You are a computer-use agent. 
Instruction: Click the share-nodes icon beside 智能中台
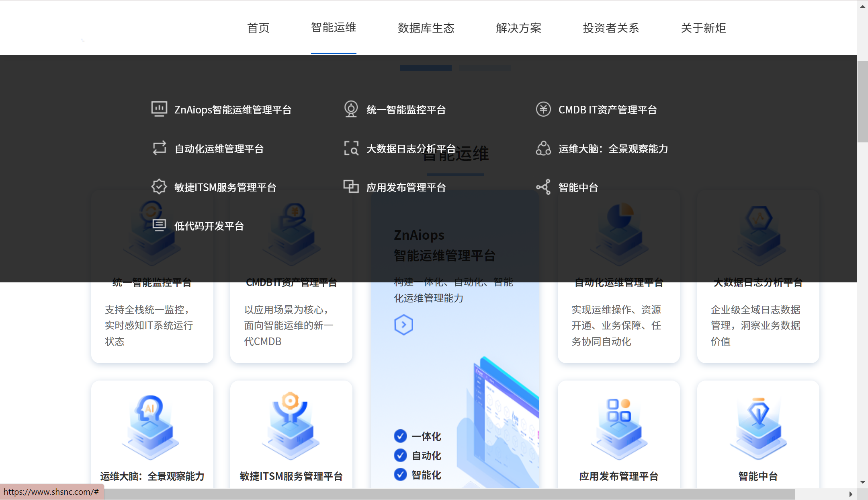[x=543, y=187]
